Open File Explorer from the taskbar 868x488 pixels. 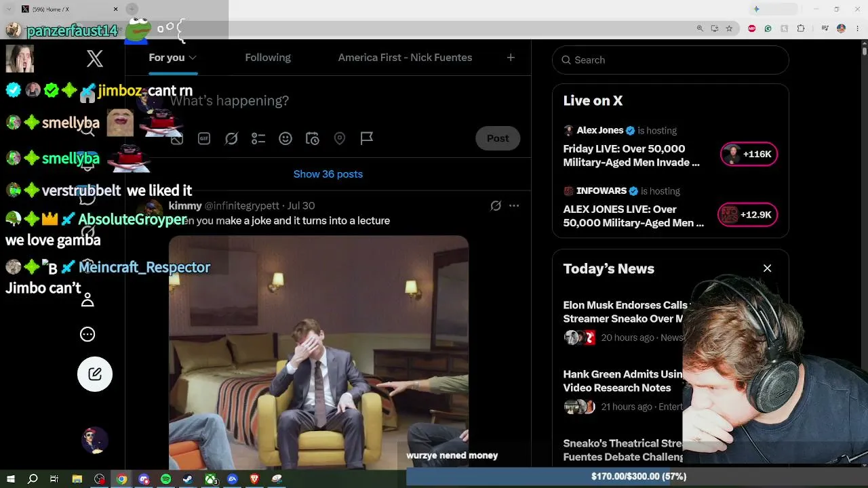(77, 479)
